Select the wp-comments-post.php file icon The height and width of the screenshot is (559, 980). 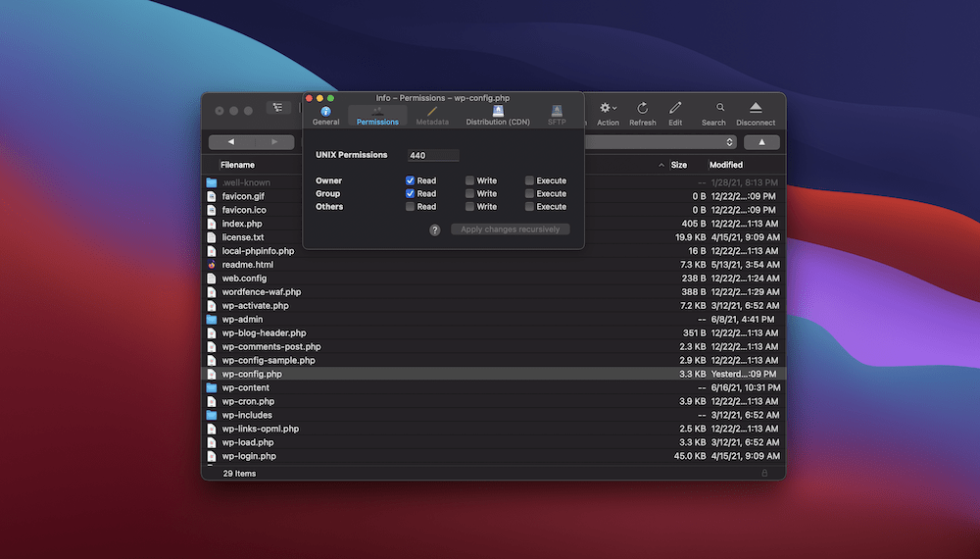point(212,347)
